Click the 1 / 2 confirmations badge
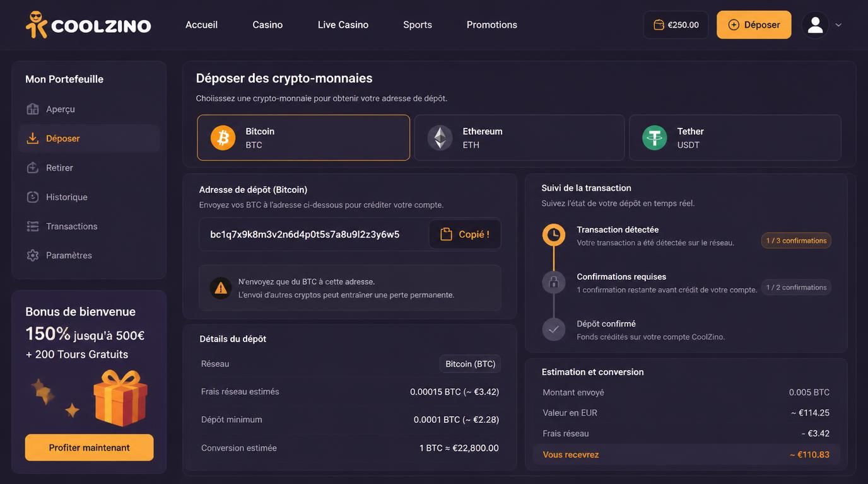 point(796,287)
